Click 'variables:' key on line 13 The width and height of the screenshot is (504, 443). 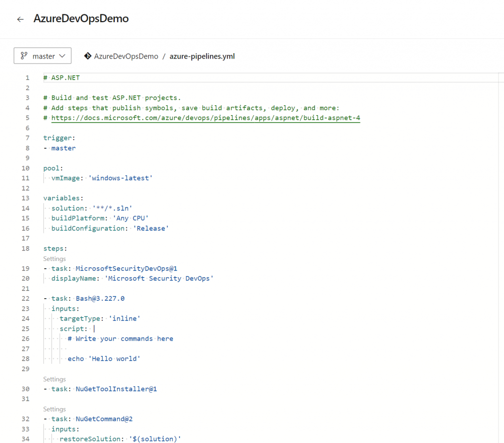tap(63, 198)
